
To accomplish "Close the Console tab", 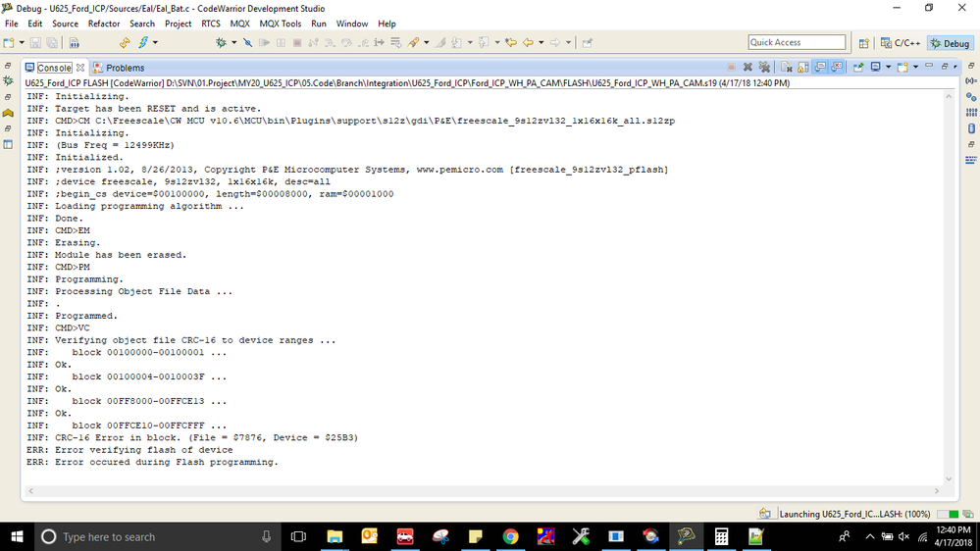I will (80, 68).
